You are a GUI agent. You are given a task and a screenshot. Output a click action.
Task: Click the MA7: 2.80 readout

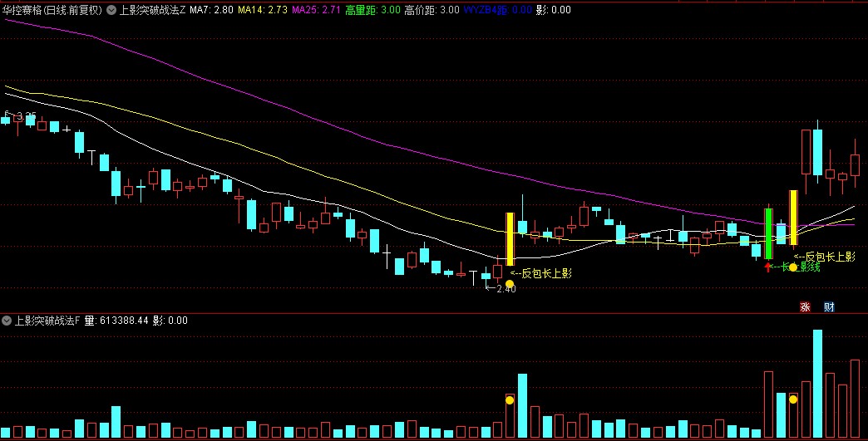pos(211,10)
